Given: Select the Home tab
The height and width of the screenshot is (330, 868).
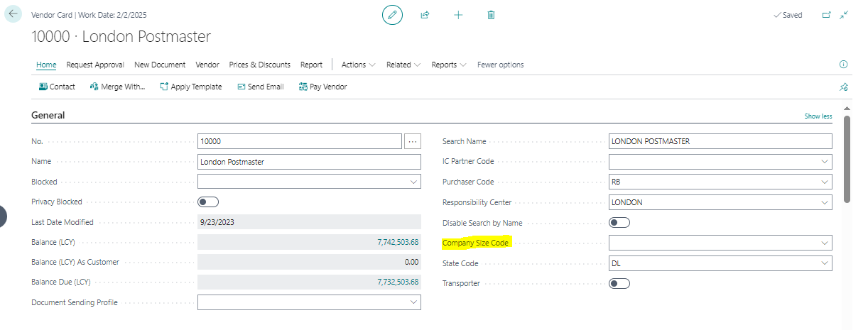Looking at the screenshot, I should coord(46,65).
